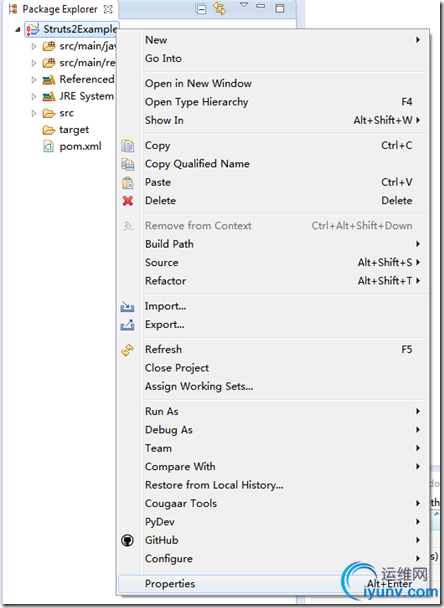Click the src folder icon
Screen dimensions: 444x608
[x=49, y=113]
